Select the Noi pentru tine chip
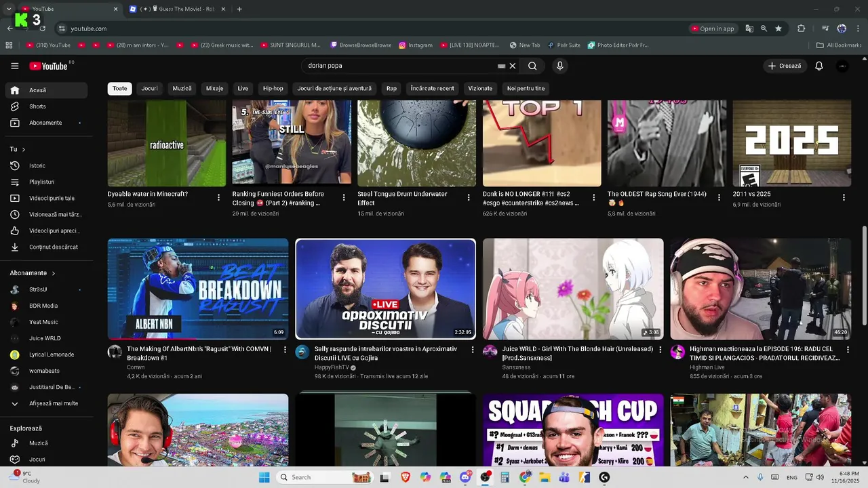 526,88
